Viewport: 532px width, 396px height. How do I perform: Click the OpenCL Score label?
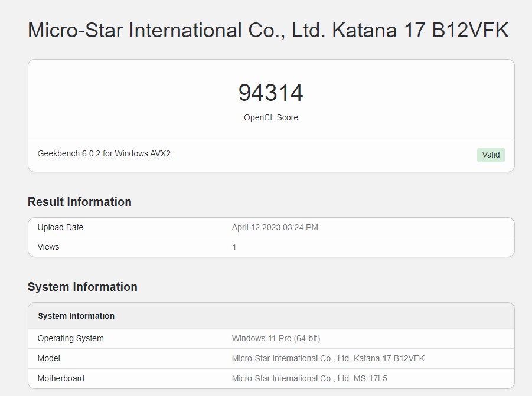click(270, 117)
